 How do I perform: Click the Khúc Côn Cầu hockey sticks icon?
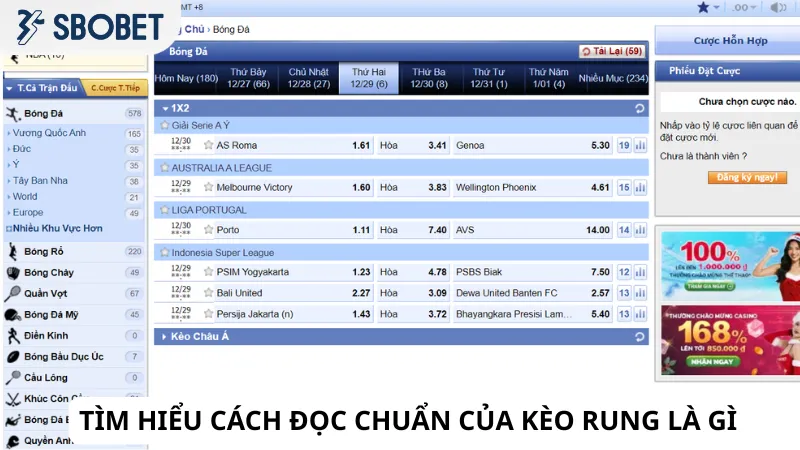[13, 399]
